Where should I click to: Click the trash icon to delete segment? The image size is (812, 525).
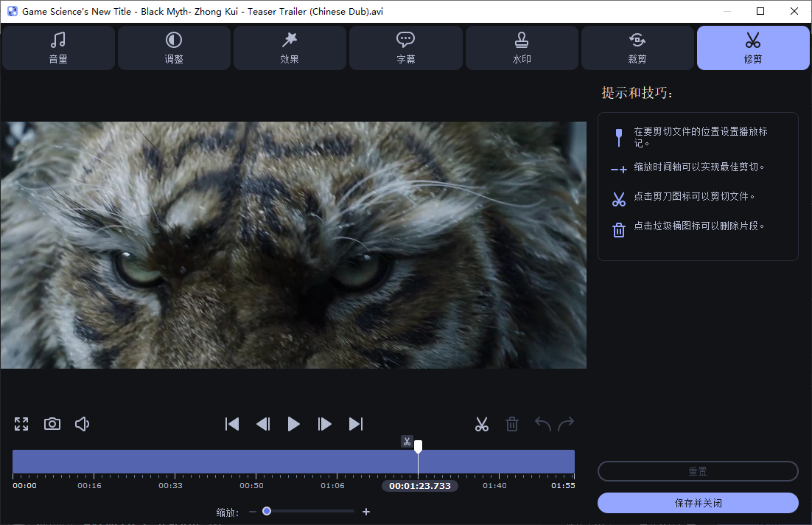click(x=512, y=424)
